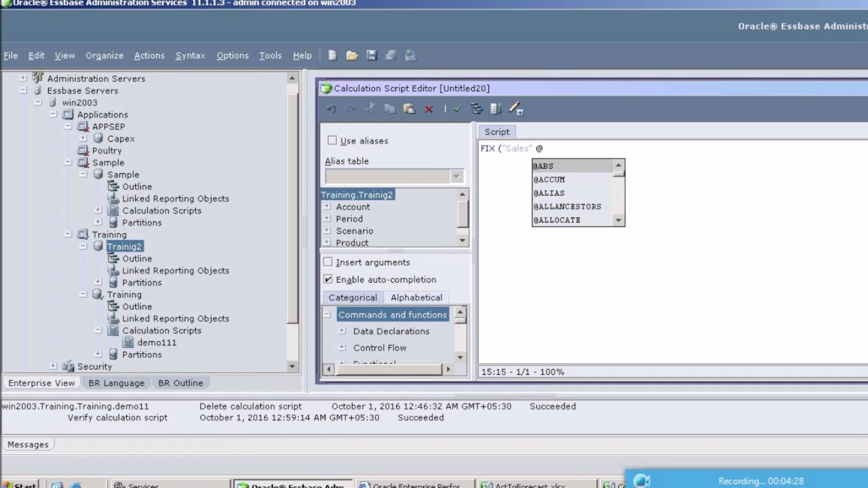Viewport: 868px width, 488px height.
Task: Open the Tools menu
Action: pyautogui.click(x=270, y=56)
